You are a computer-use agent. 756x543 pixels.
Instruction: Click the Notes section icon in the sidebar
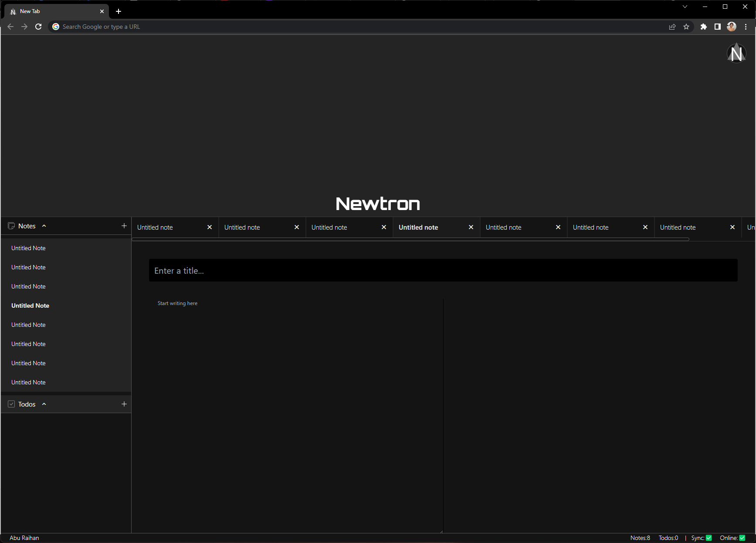pos(11,226)
